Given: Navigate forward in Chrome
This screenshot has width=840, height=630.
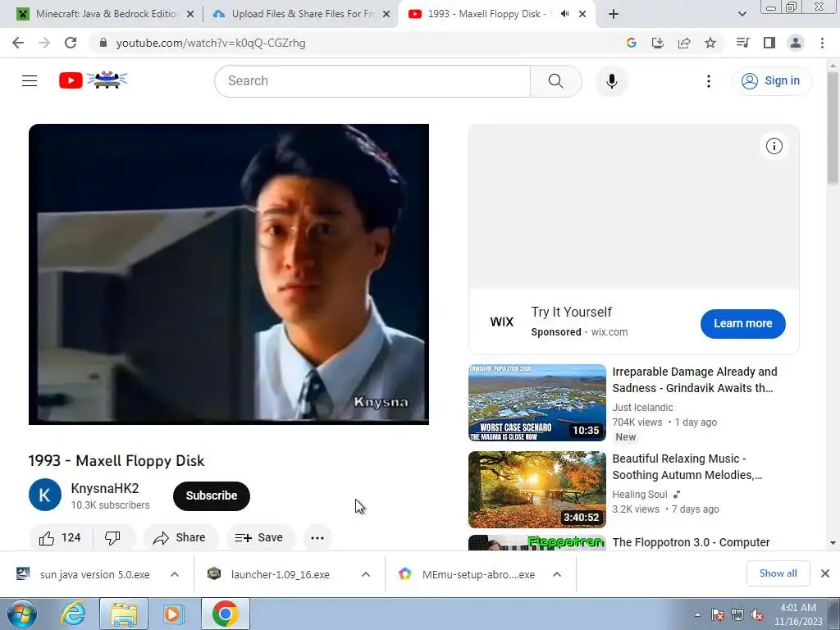Looking at the screenshot, I should coord(44,43).
